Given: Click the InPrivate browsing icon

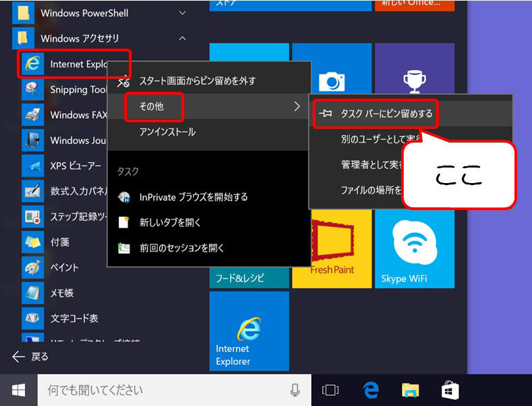Looking at the screenshot, I should [124, 197].
